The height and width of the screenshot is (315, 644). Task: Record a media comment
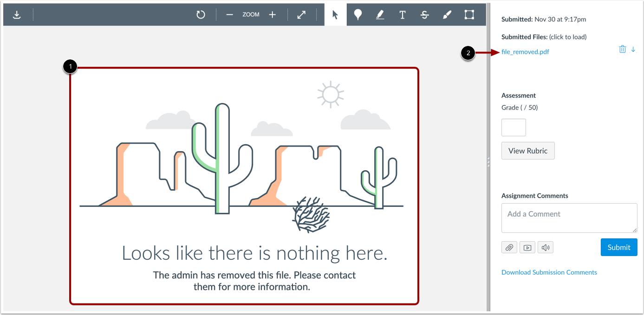pos(527,247)
